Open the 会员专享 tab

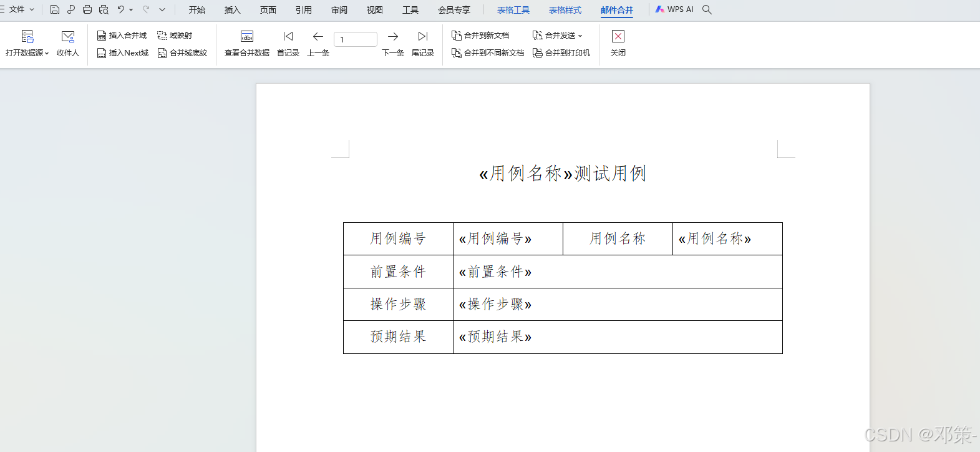tap(454, 10)
